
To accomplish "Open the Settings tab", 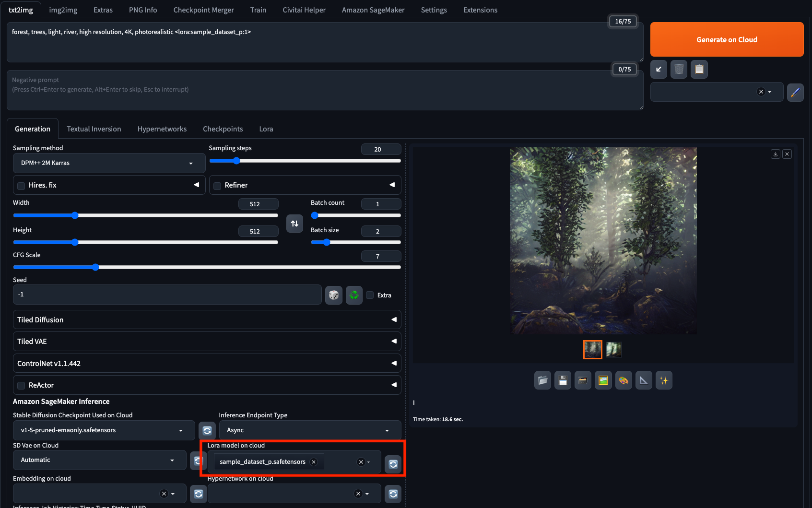I will click(x=434, y=10).
